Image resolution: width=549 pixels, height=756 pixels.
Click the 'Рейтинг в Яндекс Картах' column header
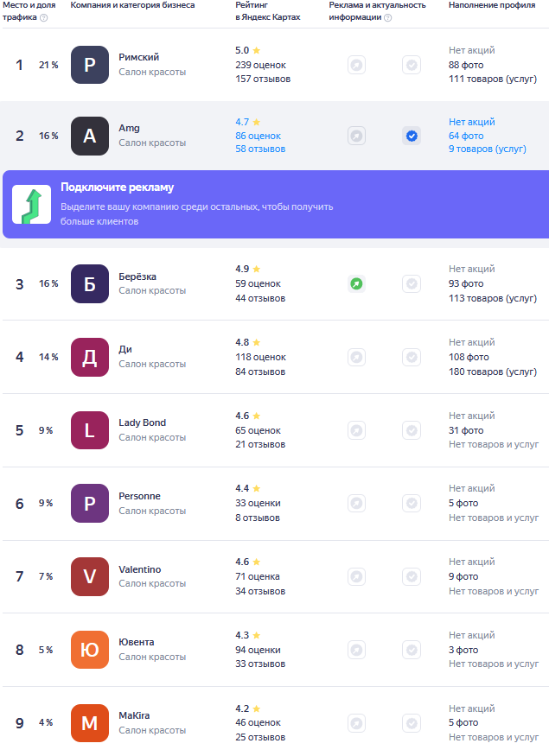click(268, 11)
